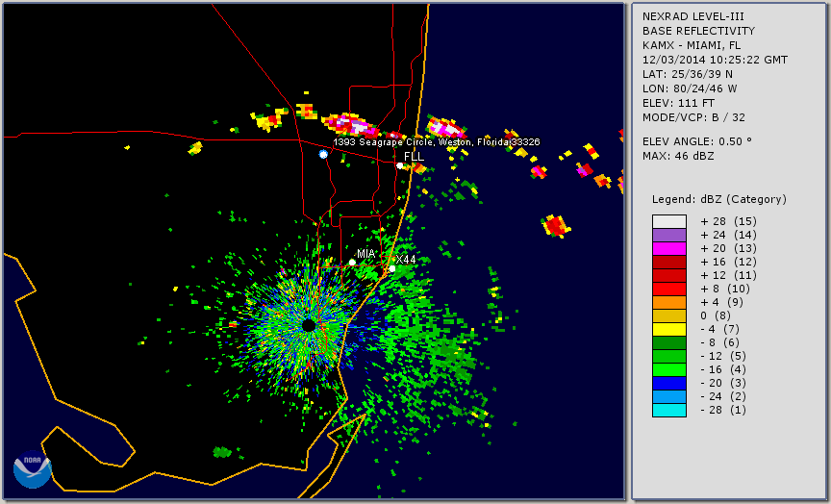Select the -24 dBZ light blue swatch
Viewport: 831px width, 504px height.
pyautogui.click(x=668, y=397)
